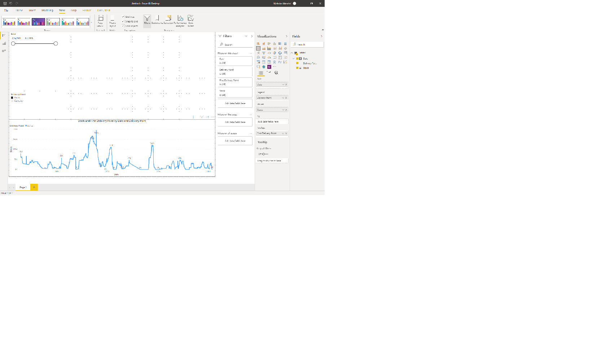Open the Page view dropdown
Image resolution: width=606 pixels, height=364 pixels.
point(100,21)
